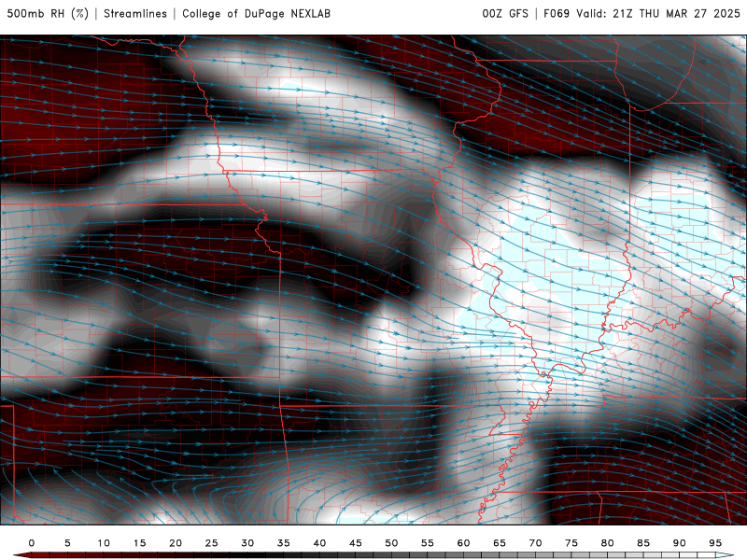
Task: Click the colorbar label "95"
Action: click(715, 543)
